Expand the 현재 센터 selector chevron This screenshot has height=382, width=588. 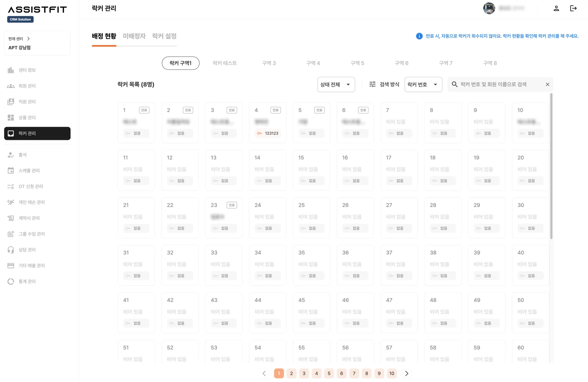[x=28, y=38]
